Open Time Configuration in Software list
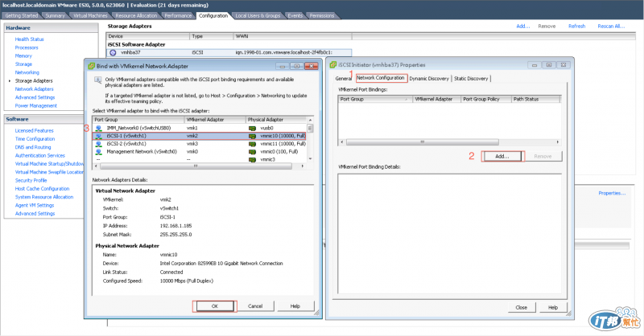Image resolution: width=644 pixels, height=336 pixels. (x=35, y=139)
